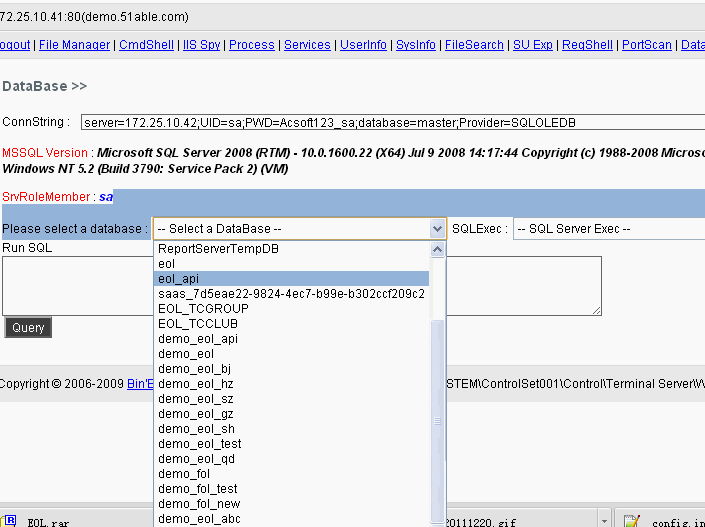Open the CmdShell link
Screen dimensions: 705x527
point(146,45)
